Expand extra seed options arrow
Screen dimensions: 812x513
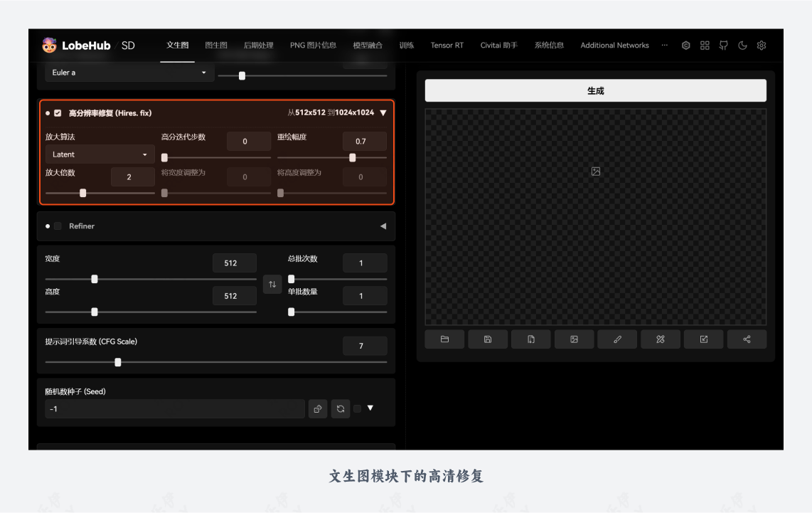[x=370, y=408]
